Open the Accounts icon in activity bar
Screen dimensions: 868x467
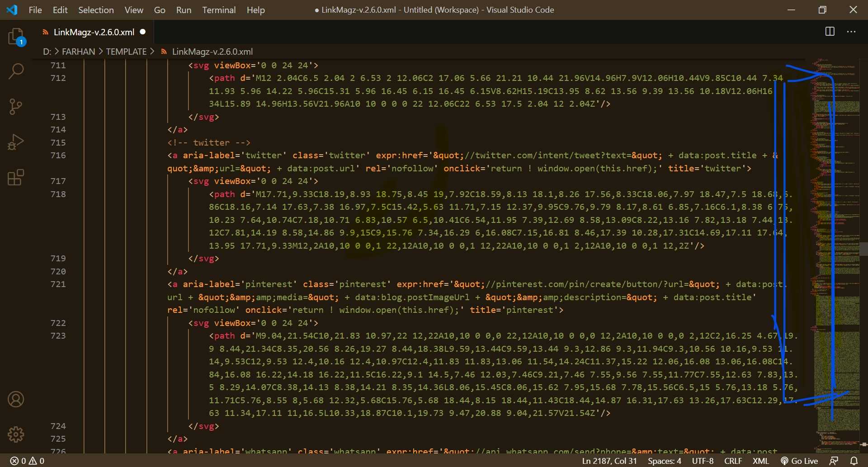[x=16, y=399]
